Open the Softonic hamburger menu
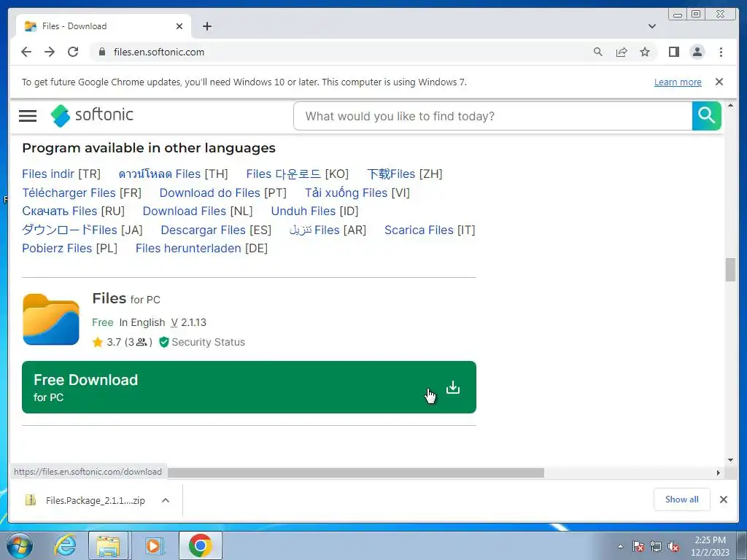 (x=28, y=116)
